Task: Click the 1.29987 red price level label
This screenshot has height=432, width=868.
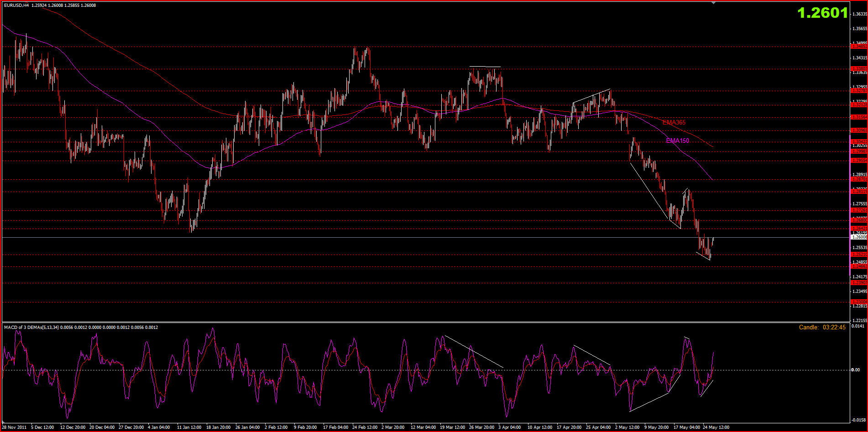Action: click(x=859, y=151)
